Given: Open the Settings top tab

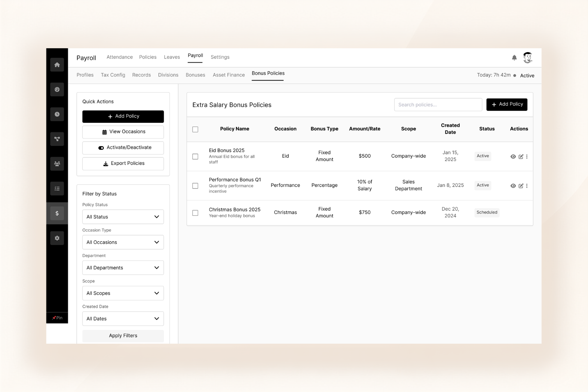Looking at the screenshot, I should pos(220,57).
